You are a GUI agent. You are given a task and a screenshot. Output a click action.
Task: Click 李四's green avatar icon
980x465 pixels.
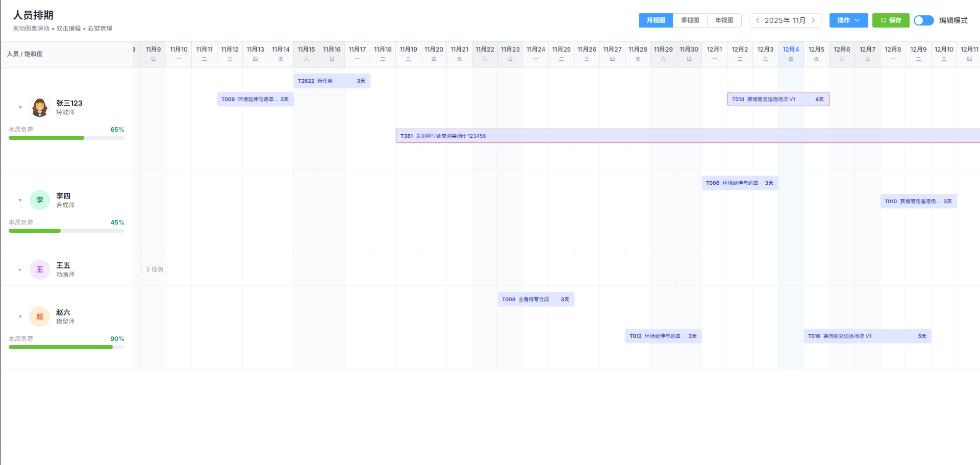39,200
